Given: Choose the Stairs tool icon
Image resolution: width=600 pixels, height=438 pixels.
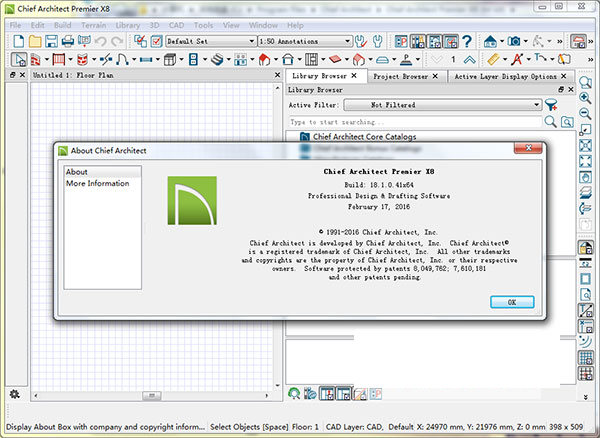Looking at the screenshot, I should click(217, 60).
